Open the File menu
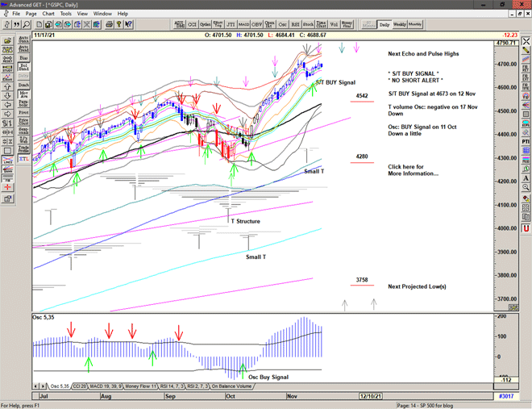 (13, 14)
